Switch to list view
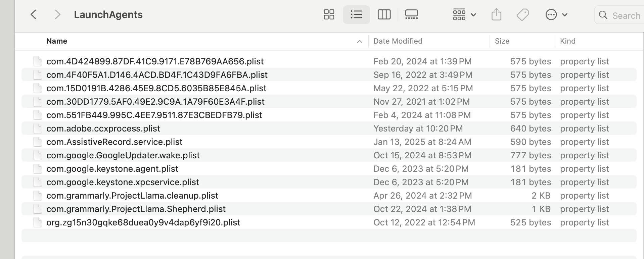644x259 pixels. click(x=356, y=15)
